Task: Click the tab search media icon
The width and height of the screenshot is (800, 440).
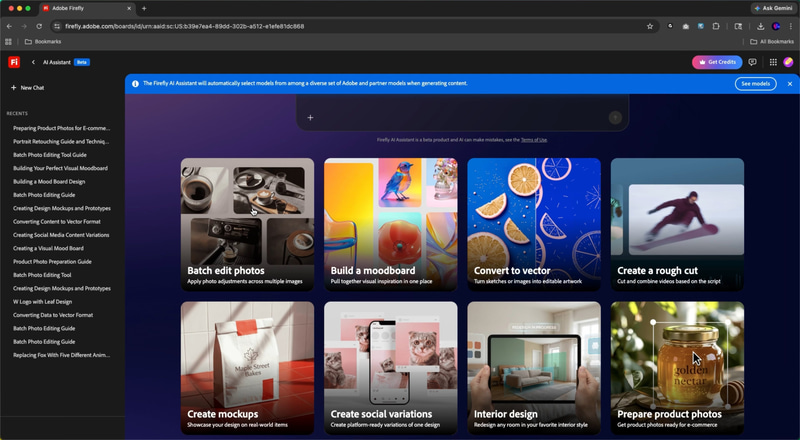Action: [x=738, y=27]
